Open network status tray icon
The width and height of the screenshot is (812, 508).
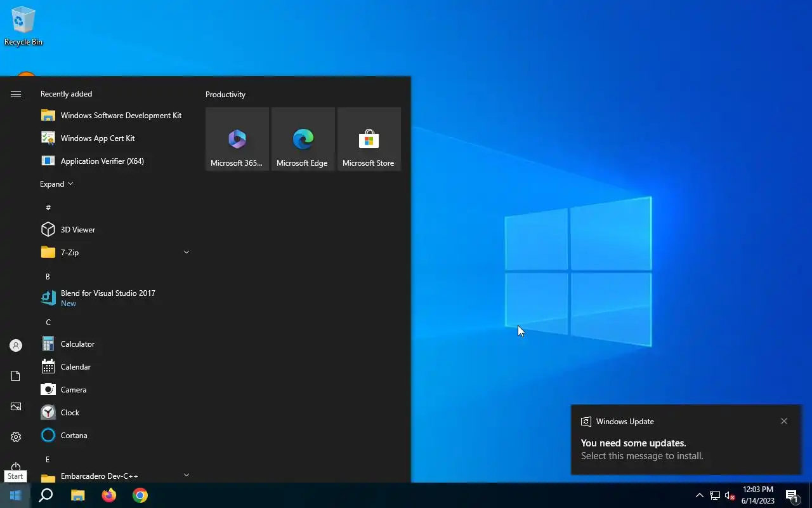click(714, 495)
